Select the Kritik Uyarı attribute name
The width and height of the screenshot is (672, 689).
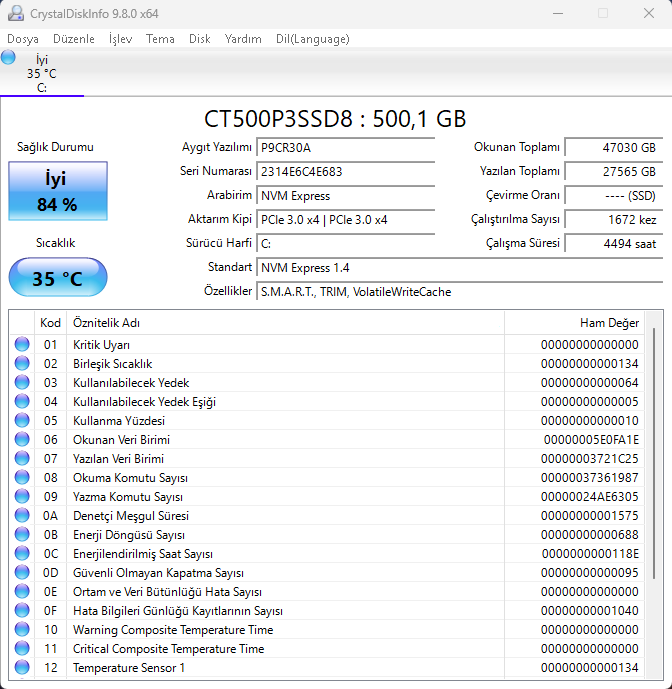pos(102,345)
